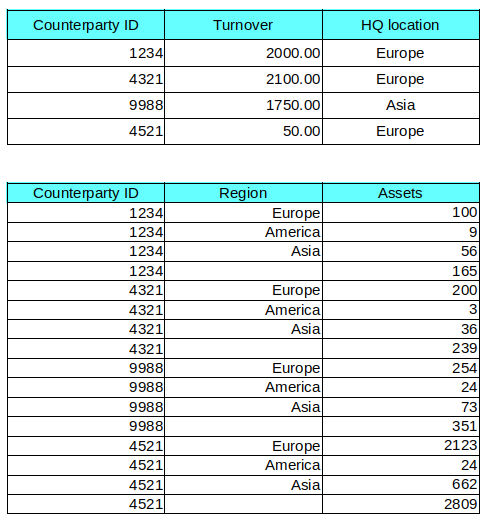Click the assets value 662

click(x=401, y=485)
